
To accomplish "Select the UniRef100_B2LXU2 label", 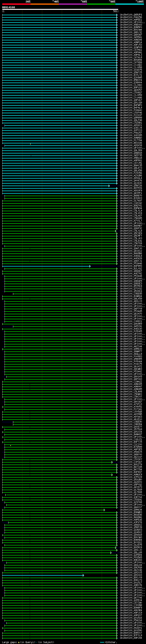I will tap(131, 268).
